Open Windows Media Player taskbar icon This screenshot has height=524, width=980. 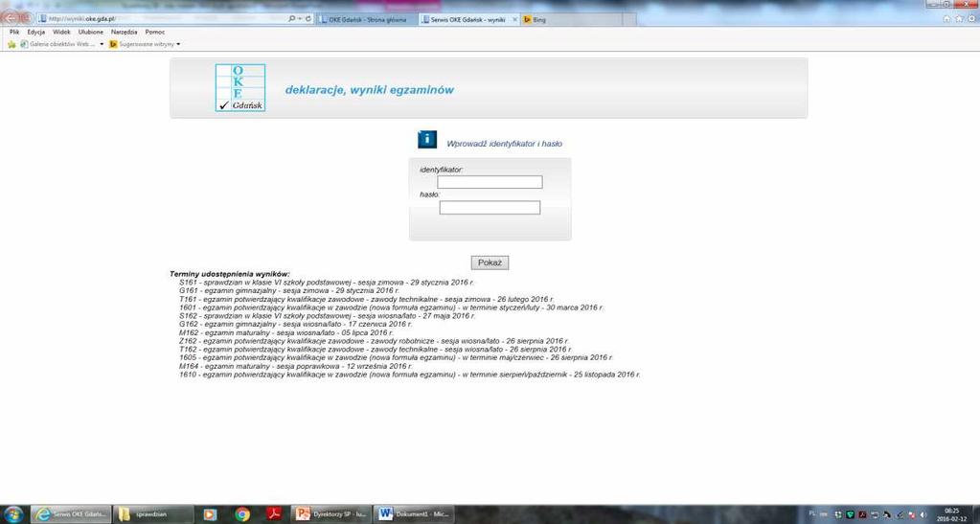click(x=210, y=514)
